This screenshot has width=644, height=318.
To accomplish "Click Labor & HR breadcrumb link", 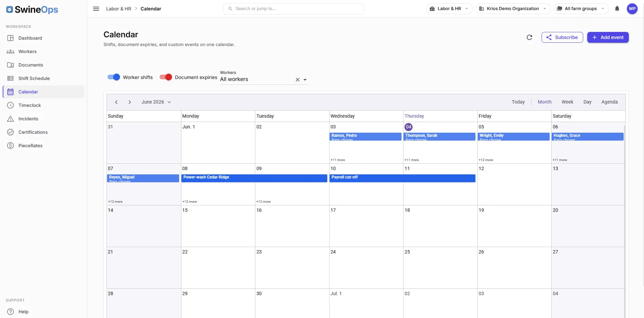I will coord(119,9).
